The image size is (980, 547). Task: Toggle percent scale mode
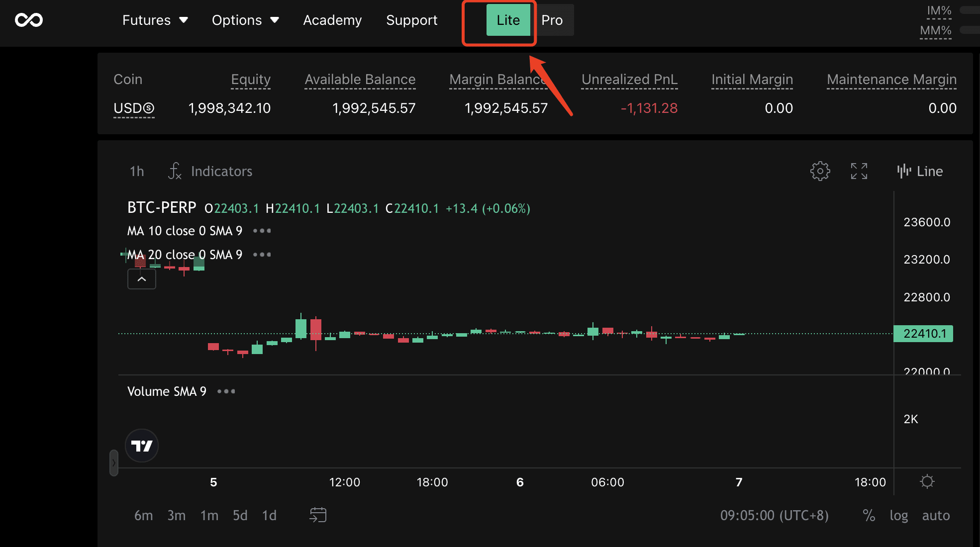pyautogui.click(x=869, y=515)
